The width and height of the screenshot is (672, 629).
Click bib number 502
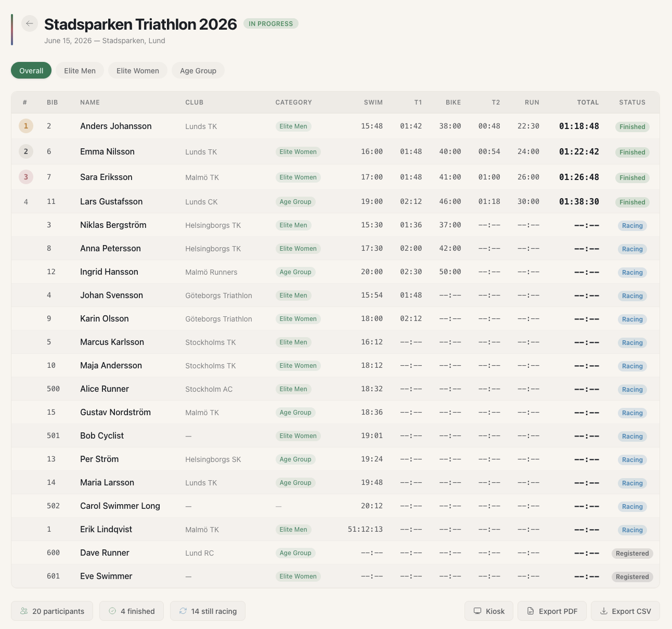[53, 506]
